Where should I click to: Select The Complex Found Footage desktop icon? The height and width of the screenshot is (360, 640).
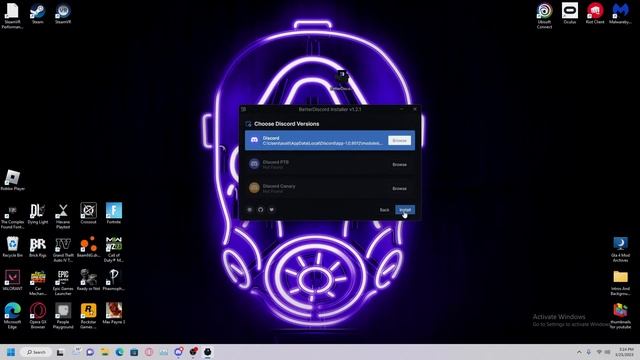click(12, 216)
